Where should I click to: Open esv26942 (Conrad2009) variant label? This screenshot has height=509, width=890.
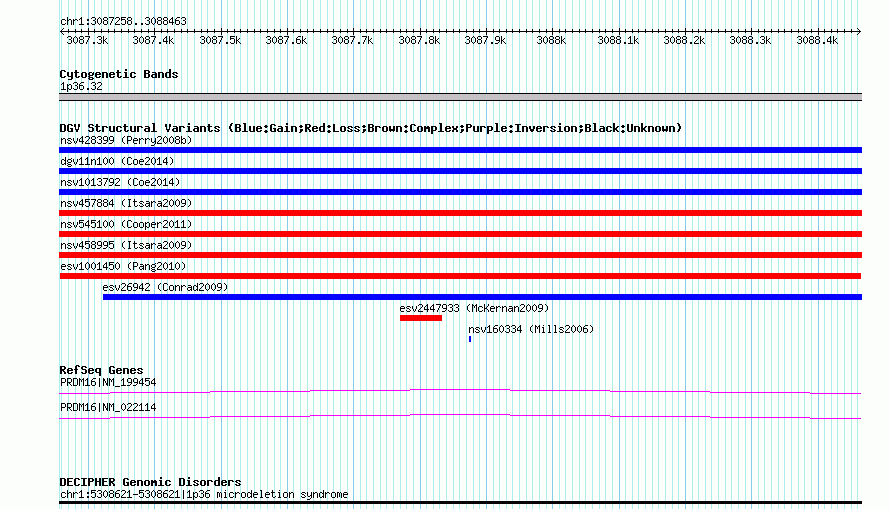coord(165,287)
